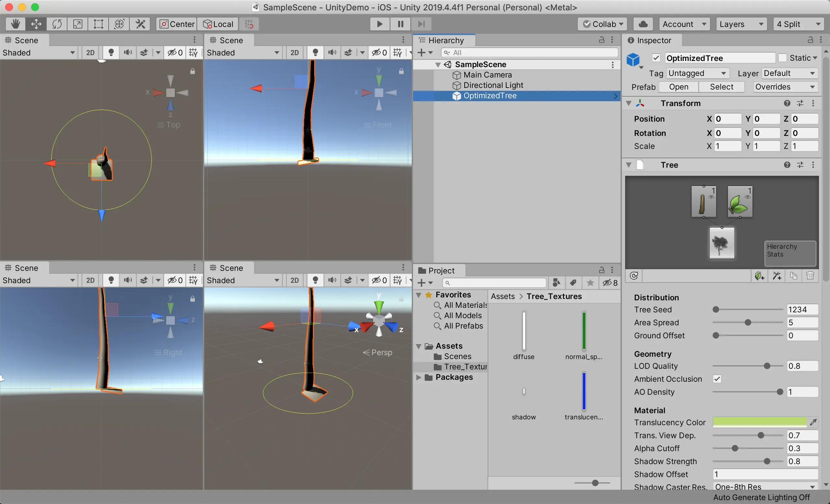The width and height of the screenshot is (830, 504).
Task: Select the branch group node
Action: [x=703, y=202]
